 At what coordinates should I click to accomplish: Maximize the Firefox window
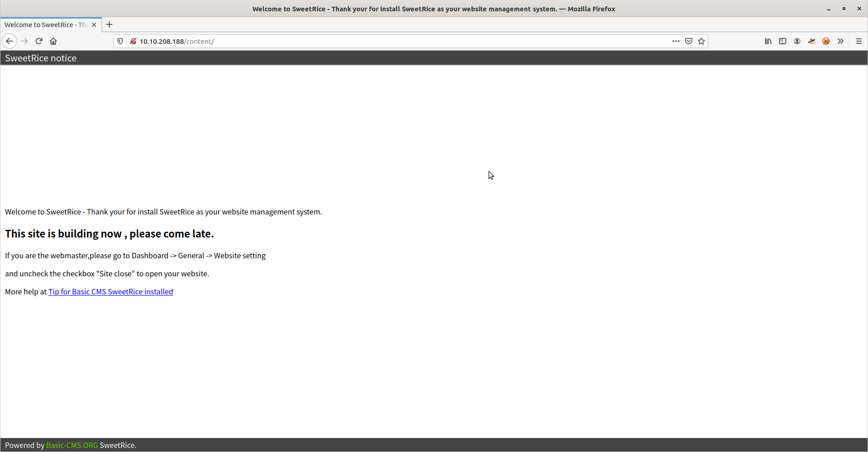click(x=844, y=9)
